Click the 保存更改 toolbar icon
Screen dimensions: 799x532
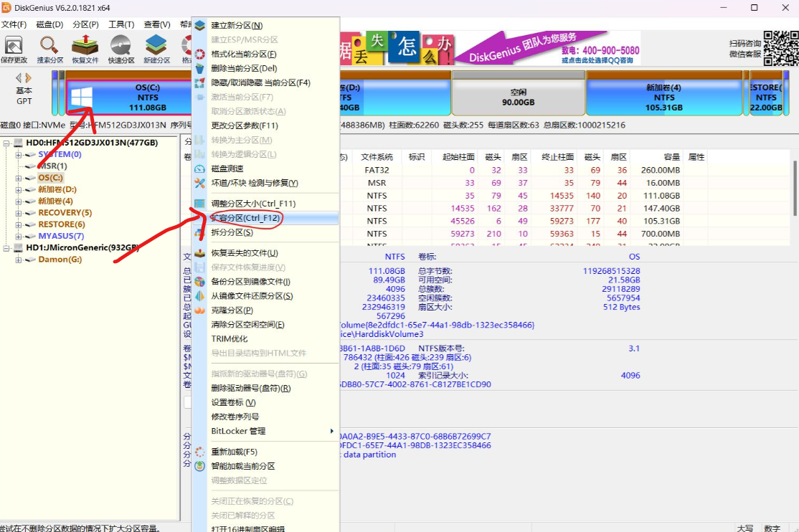[x=14, y=49]
